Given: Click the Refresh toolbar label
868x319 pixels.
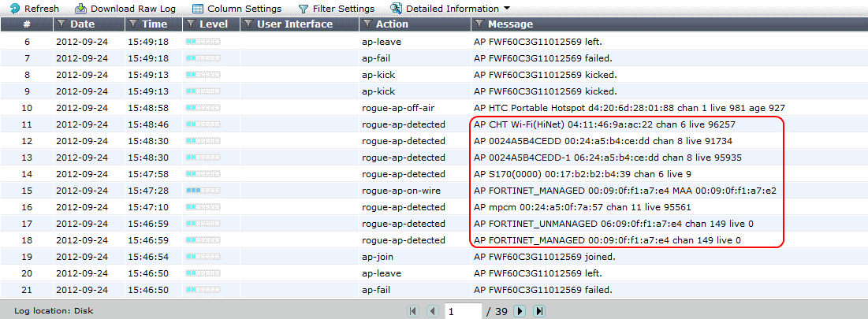Looking at the screenshot, I should pyautogui.click(x=42, y=9).
